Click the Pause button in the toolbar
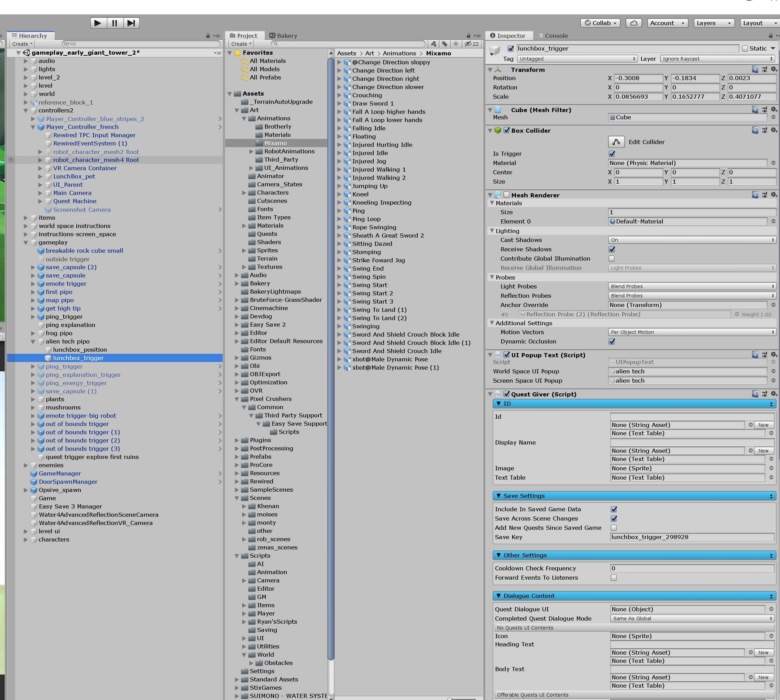 pyautogui.click(x=114, y=23)
